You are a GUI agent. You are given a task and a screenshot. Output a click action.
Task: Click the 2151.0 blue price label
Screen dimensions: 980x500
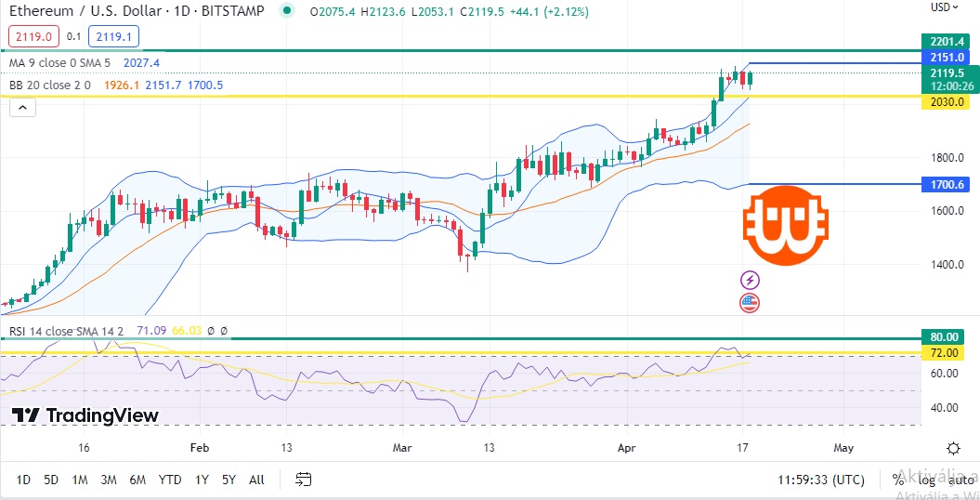(x=946, y=58)
